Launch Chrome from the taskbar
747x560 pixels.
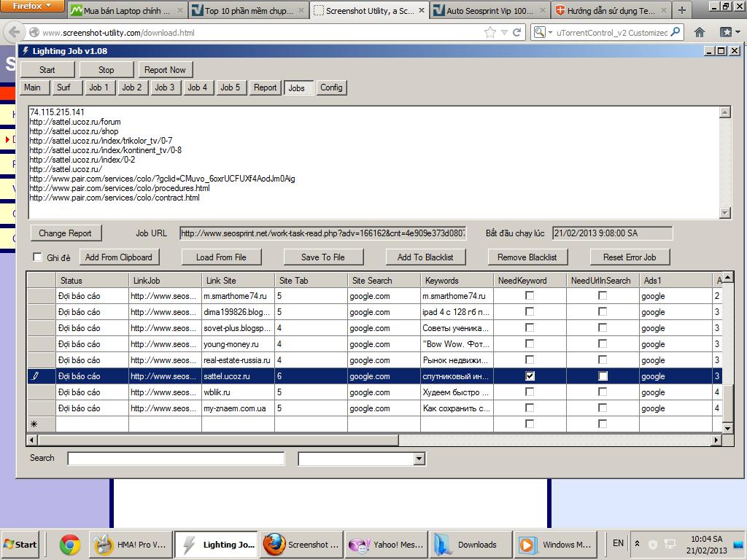point(70,544)
